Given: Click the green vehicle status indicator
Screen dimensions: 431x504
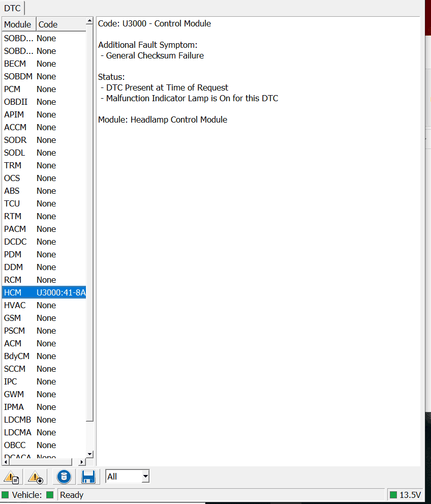Looking at the screenshot, I should click(x=50, y=495).
